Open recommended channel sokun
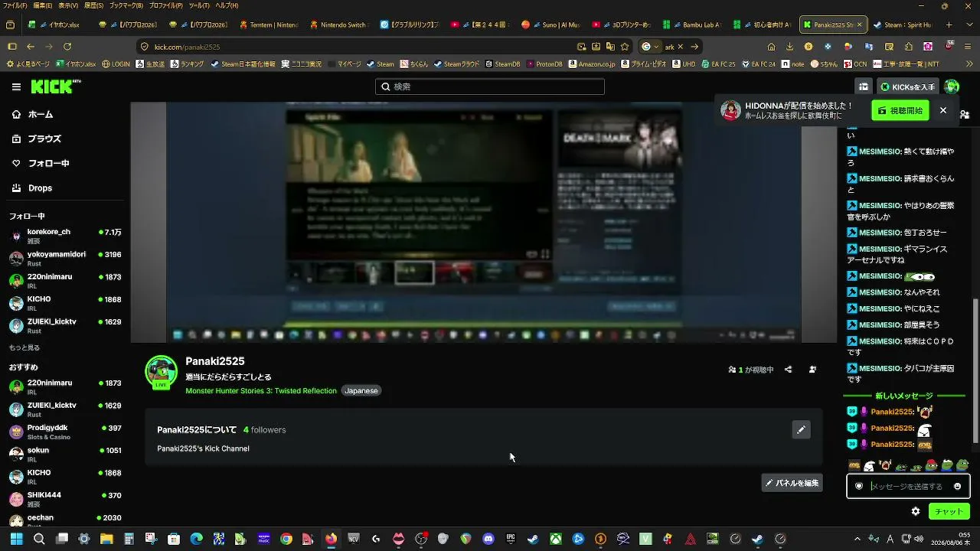 pyautogui.click(x=65, y=454)
